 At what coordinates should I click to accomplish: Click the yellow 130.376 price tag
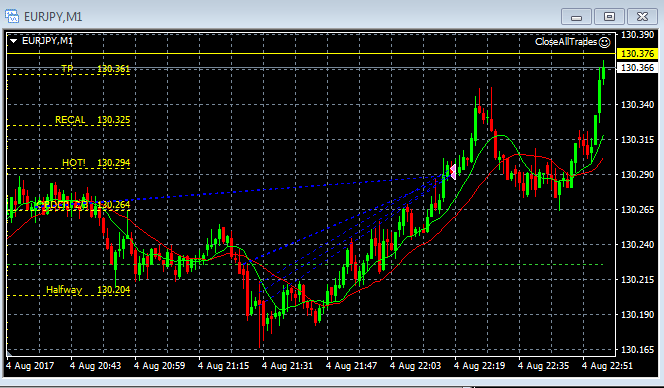[x=638, y=54]
